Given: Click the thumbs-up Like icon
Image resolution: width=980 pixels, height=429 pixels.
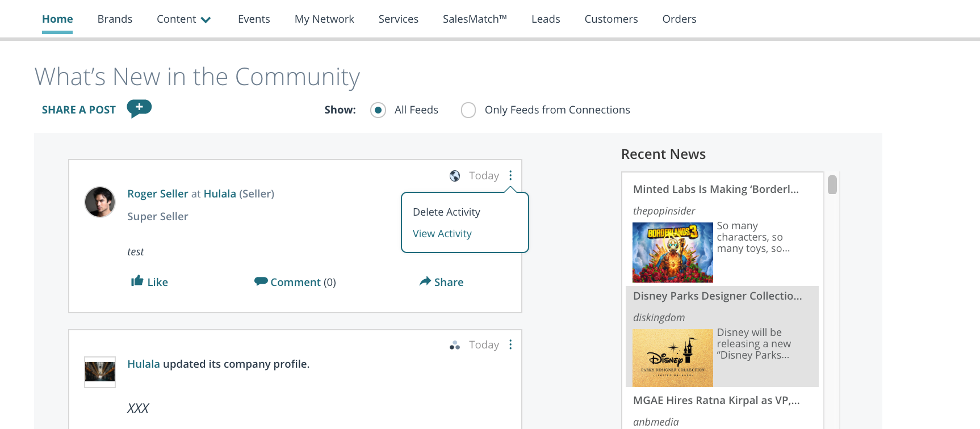Looking at the screenshot, I should point(137,281).
